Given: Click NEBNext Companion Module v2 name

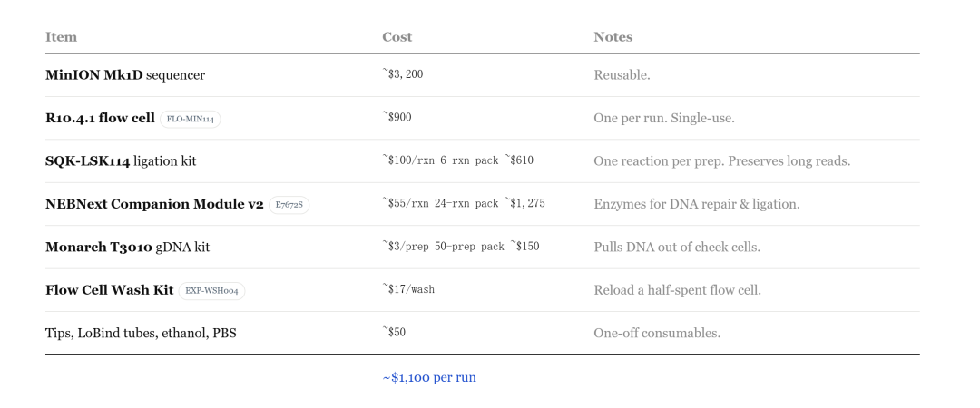Looking at the screenshot, I should [x=154, y=204].
